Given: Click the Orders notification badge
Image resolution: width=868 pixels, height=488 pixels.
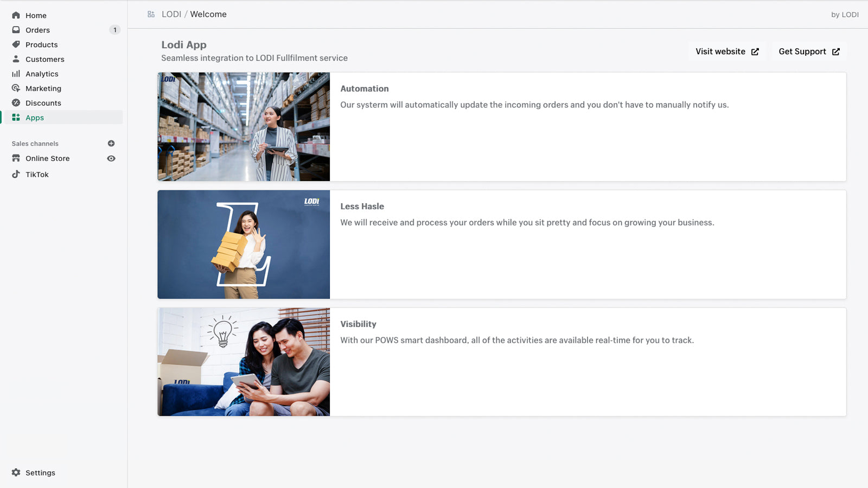Looking at the screenshot, I should coord(114,30).
